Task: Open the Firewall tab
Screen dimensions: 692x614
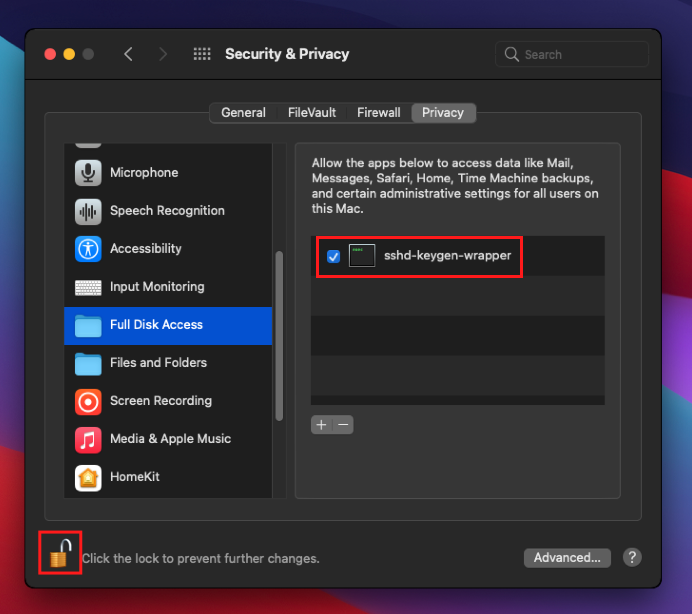Action: pos(378,113)
